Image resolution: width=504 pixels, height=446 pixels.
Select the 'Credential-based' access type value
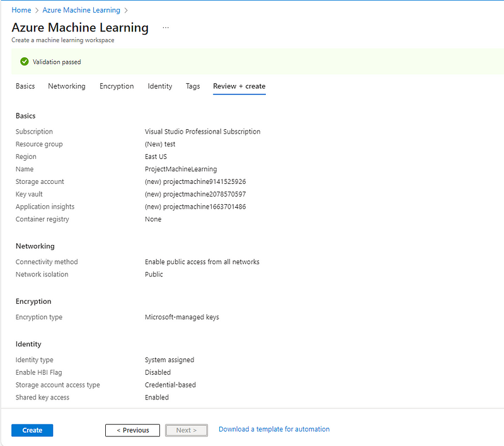(x=170, y=385)
